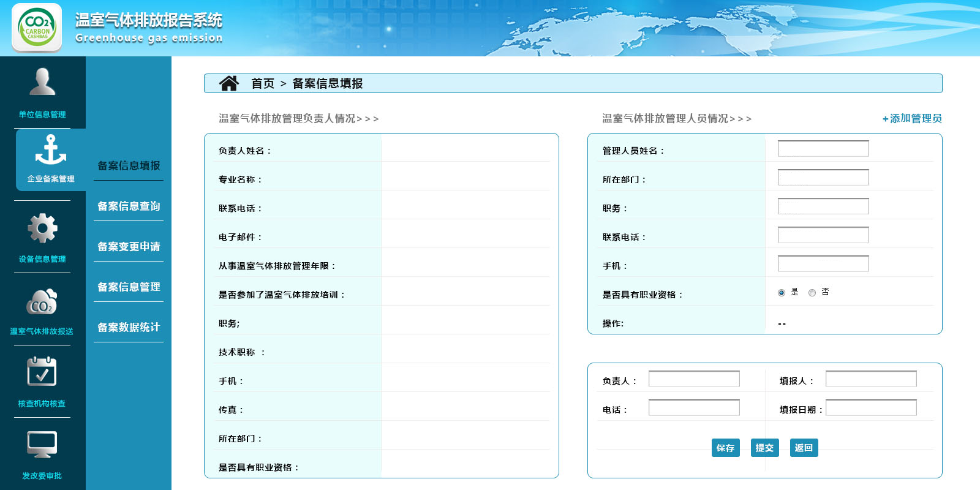Click the 操作 row label
The width and height of the screenshot is (980, 490).
coord(613,323)
